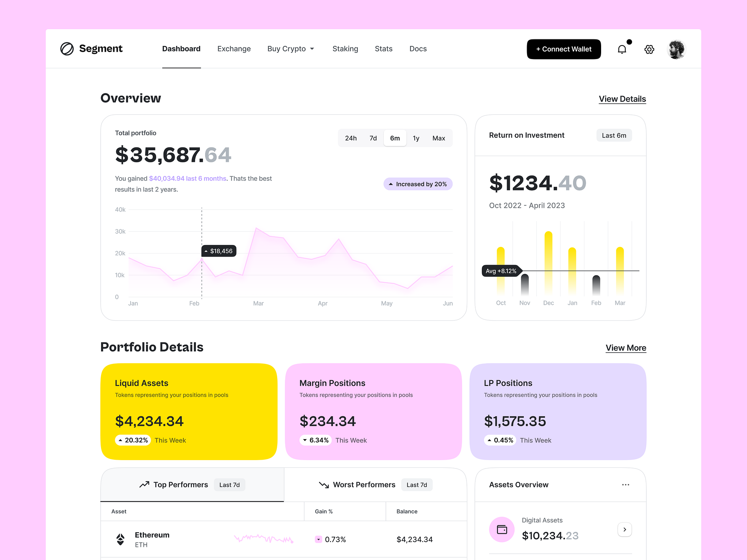Viewport: 747px width, 560px height.
Task: Open settings gear icon
Action: click(x=649, y=49)
